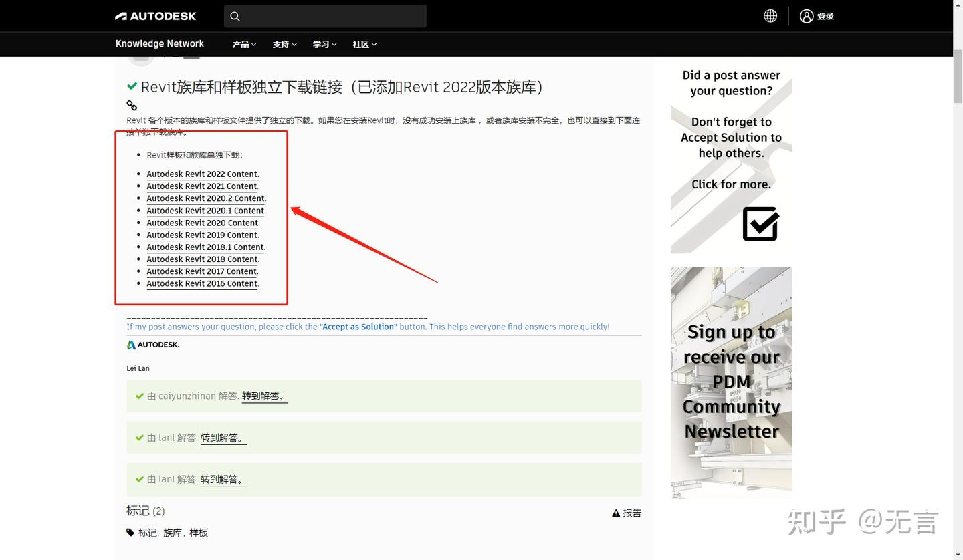Open Autodesk Revit 2020.1 Content link

(206, 211)
